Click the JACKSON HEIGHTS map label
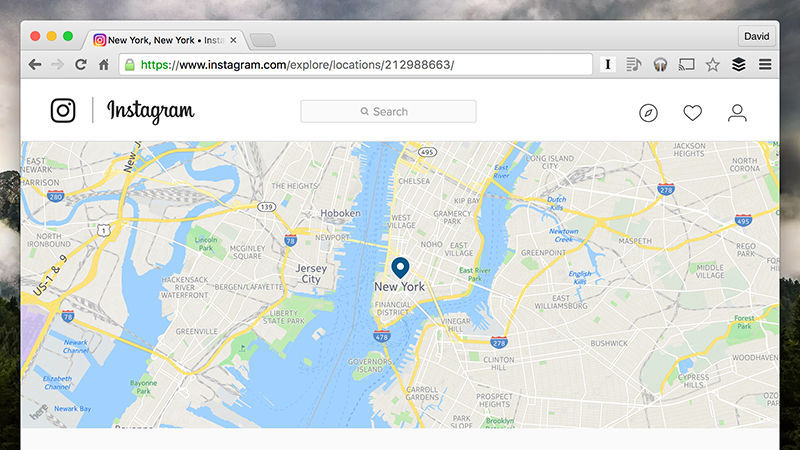Viewport: 800px width, 450px height. pos(689,149)
